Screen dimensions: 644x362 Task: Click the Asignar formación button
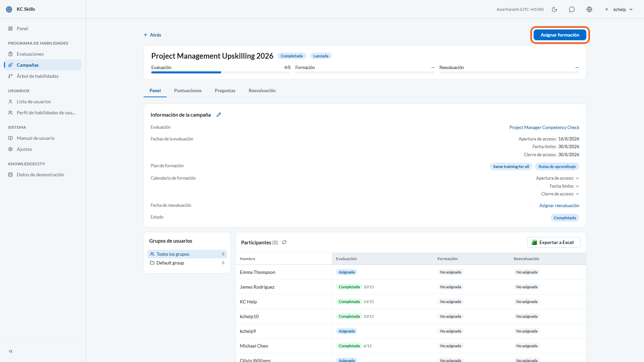(560, 35)
